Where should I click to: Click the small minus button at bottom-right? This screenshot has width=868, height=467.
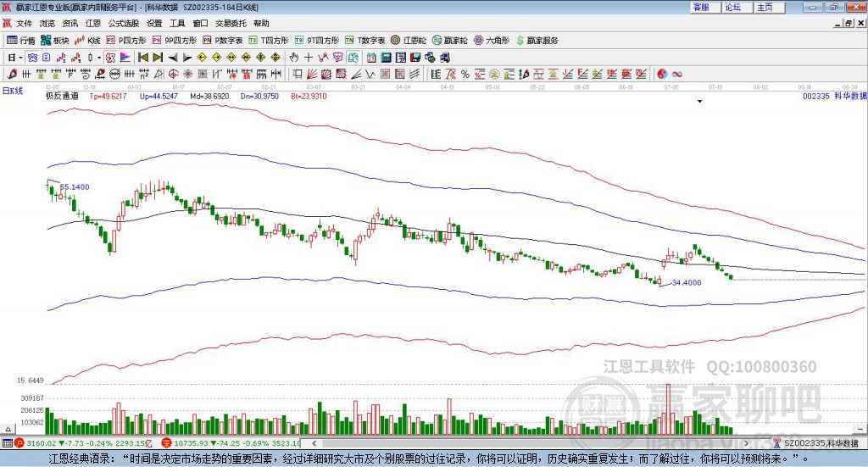860,429
